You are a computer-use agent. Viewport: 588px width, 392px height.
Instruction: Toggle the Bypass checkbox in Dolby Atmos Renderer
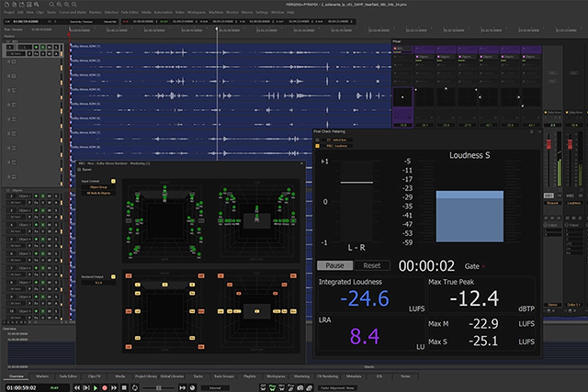(77, 170)
